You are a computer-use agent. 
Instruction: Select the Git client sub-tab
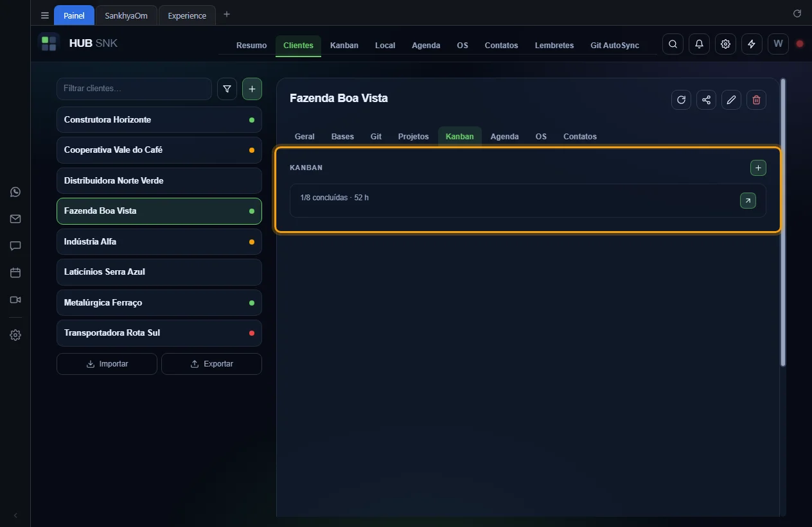coord(376,137)
